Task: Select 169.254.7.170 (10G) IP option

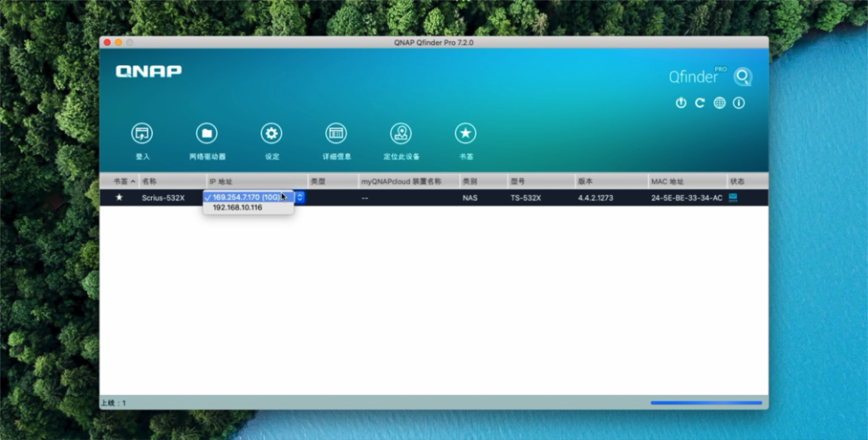Action: [x=248, y=197]
